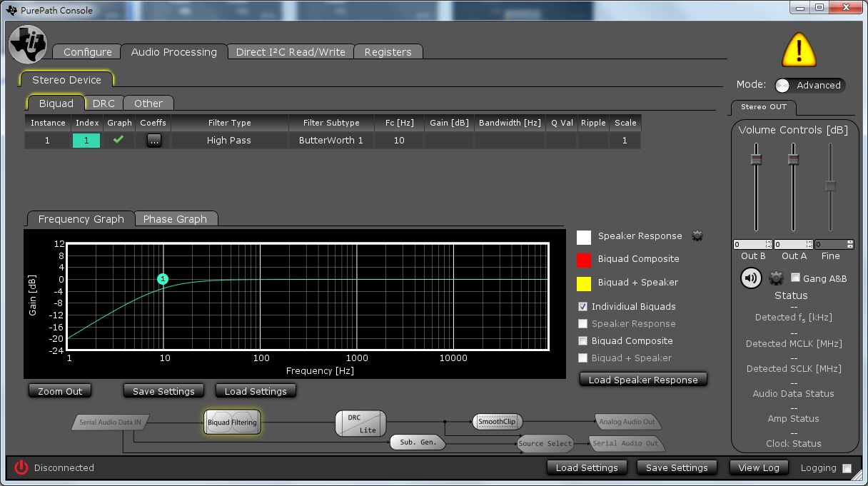Click the Scale value 1 cell
Viewport: 868px width, 486px height.
pos(625,141)
